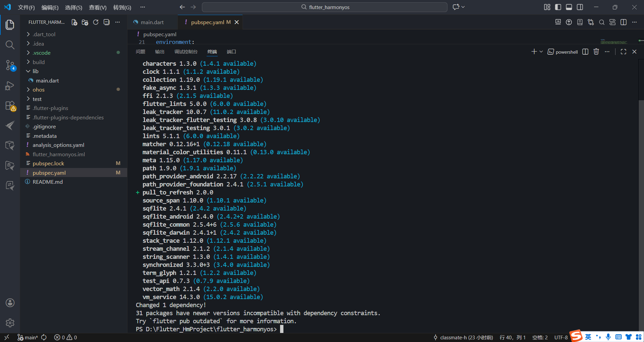Click main* git branch in status bar
The image size is (644, 342).
(x=28, y=337)
